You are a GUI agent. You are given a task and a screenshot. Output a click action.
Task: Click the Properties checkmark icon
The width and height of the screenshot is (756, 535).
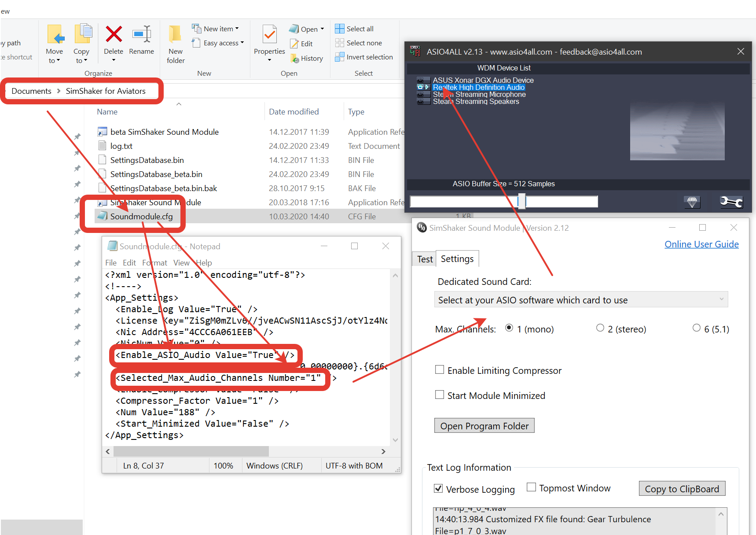click(x=269, y=34)
